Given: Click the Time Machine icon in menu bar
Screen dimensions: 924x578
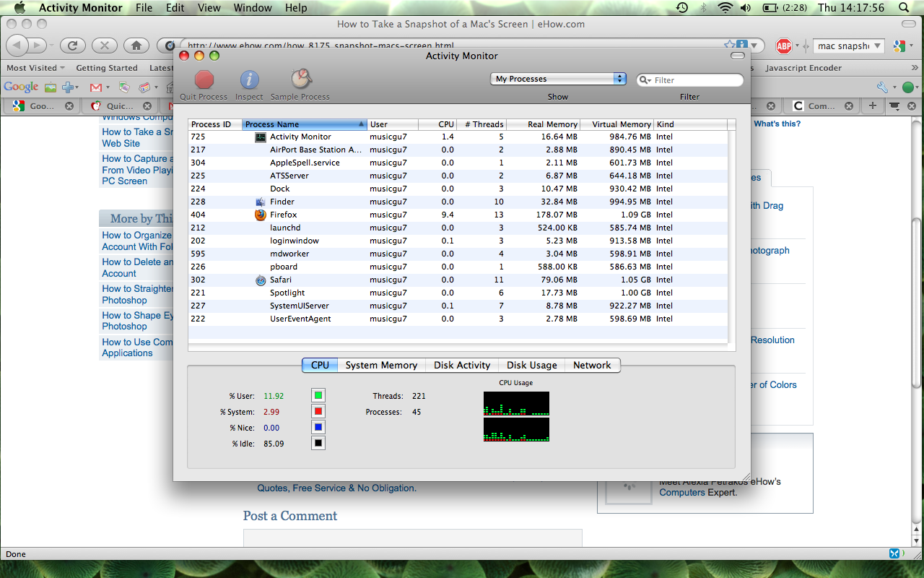Looking at the screenshot, I should pos(682,8).
